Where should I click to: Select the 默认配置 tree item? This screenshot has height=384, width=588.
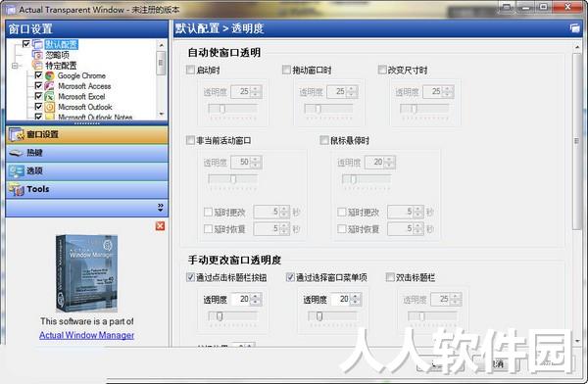coord(62,45)
